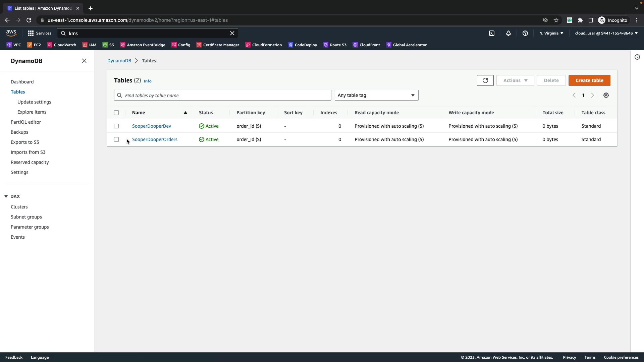Click the refresh tables icon button
This screenshot has width=644, height=362.
485,80
